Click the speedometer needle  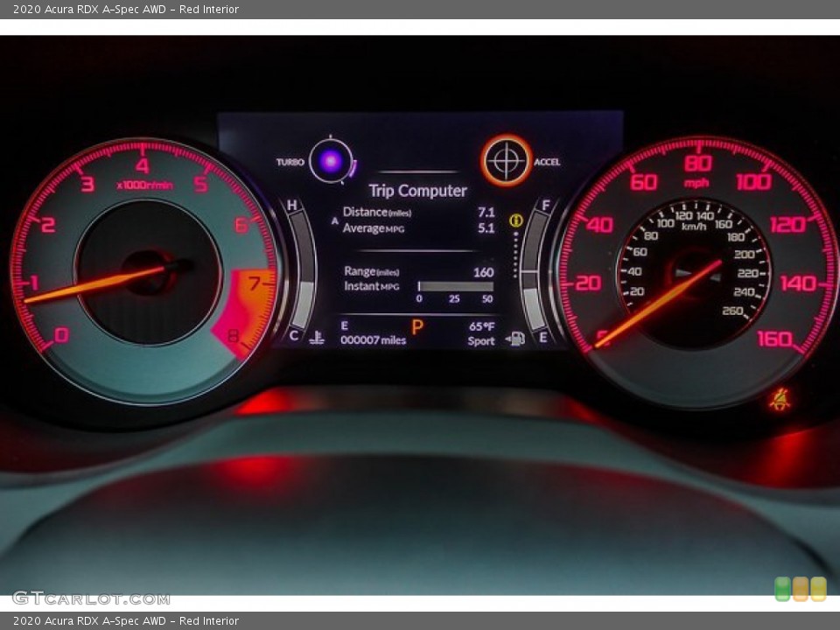coord(659,304)
